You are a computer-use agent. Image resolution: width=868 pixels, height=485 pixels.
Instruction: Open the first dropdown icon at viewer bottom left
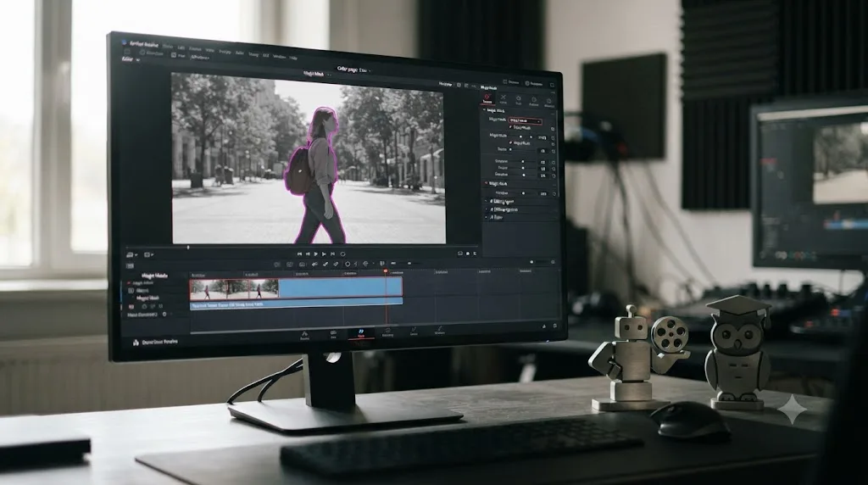[131, 254]
